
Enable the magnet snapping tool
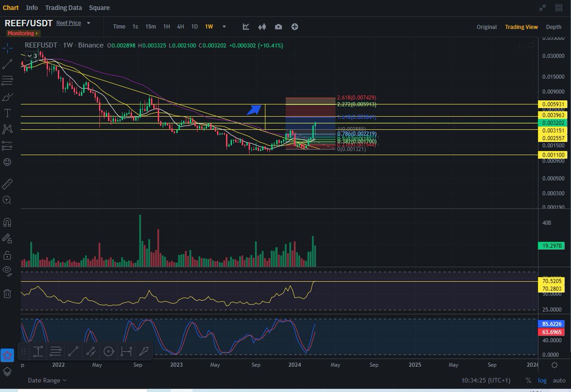7,222
